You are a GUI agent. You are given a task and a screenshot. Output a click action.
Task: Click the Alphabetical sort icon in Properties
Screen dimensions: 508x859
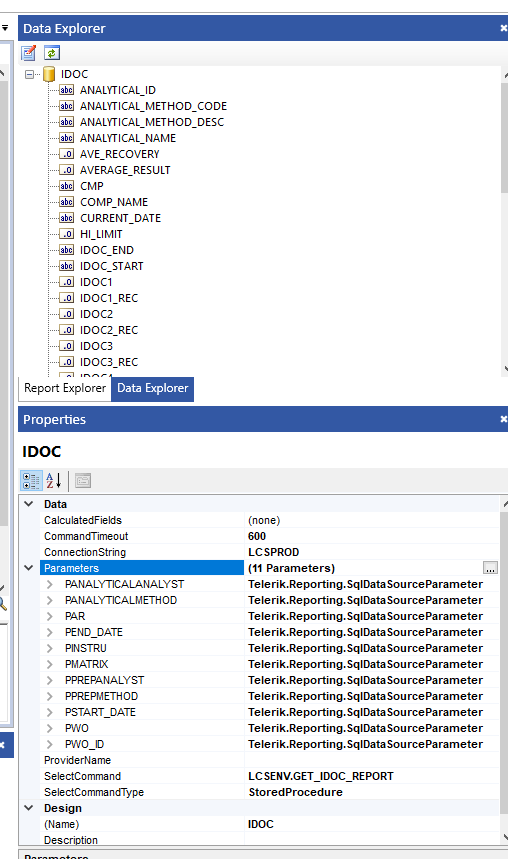[53, 481]
